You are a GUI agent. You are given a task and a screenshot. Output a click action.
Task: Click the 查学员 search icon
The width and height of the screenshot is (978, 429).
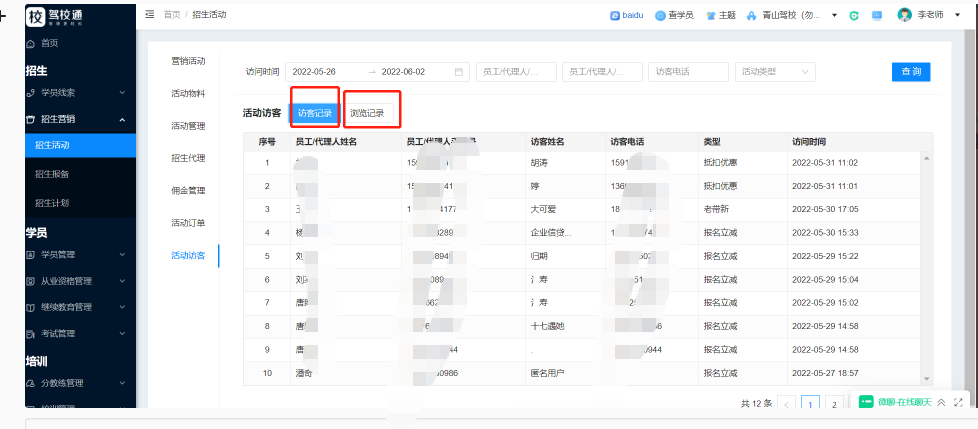pos(660,15)
